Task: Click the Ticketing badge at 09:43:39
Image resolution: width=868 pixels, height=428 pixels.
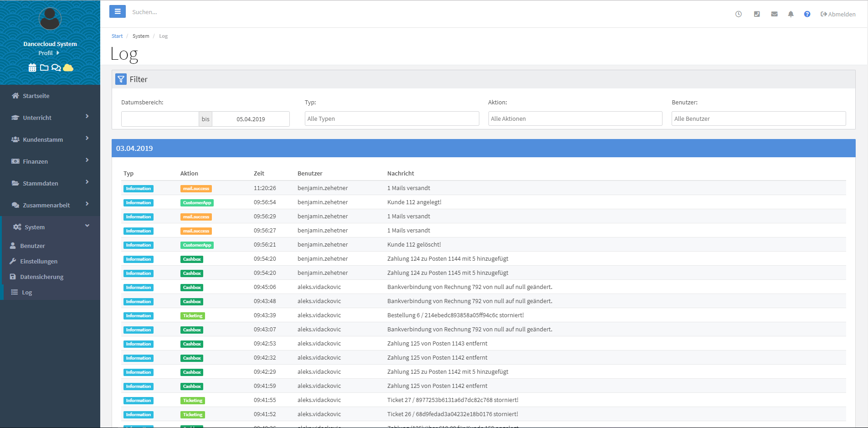Action: pos(193,315)
